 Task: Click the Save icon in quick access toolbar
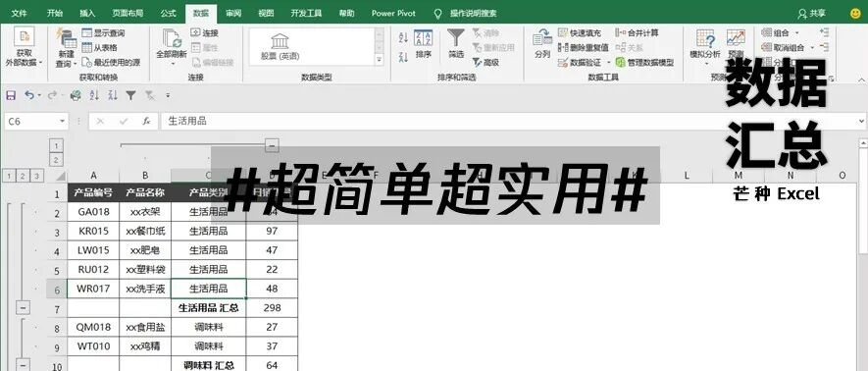click(11, 96)
